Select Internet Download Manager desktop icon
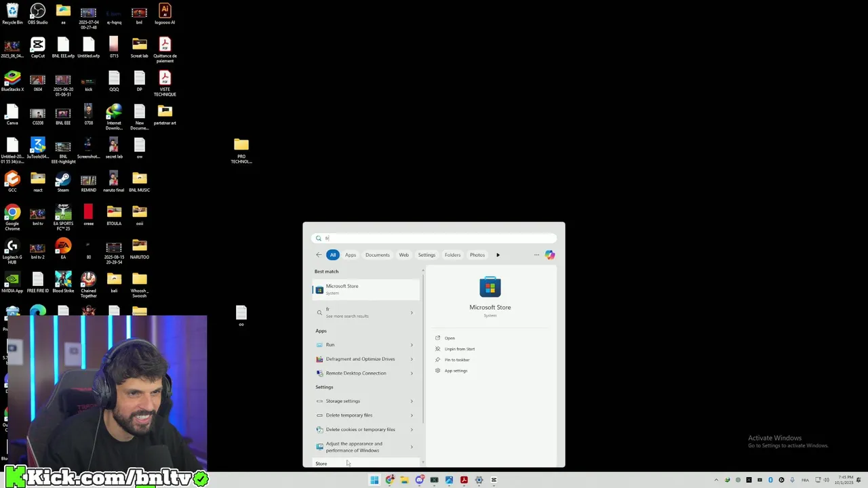 [x=114, y=117]
